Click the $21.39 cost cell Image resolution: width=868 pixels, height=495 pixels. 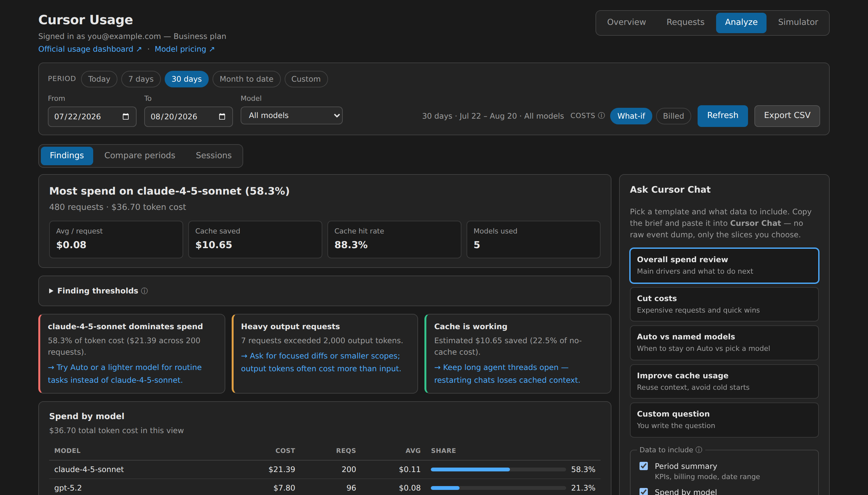point(282,469)
